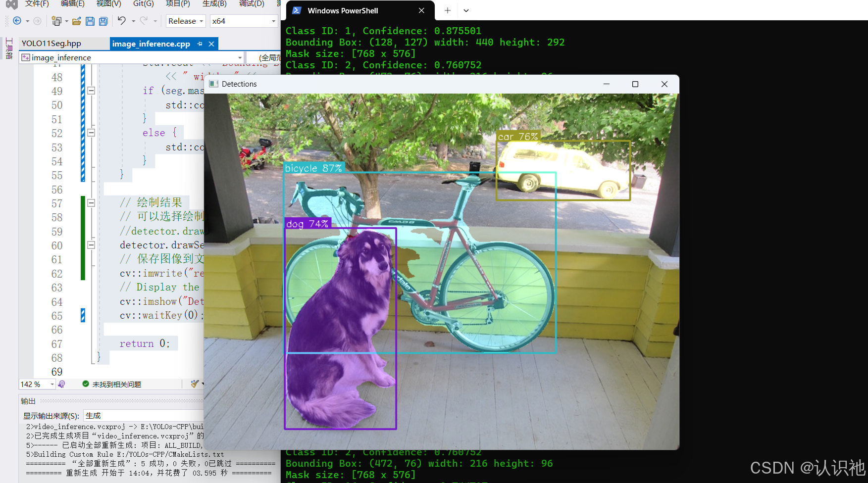Click the PowerShell tab icon
868x483 pixels.
coord(297,10)
